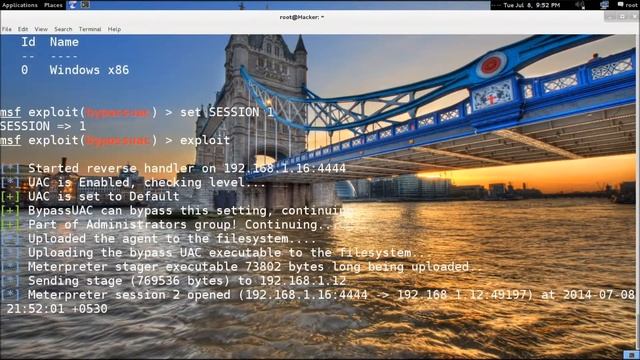Image resolution: width=640 pixels, height=360 pixels.
Task: Maximize the root@Hacker terminal window
Action: pos(622,17)
